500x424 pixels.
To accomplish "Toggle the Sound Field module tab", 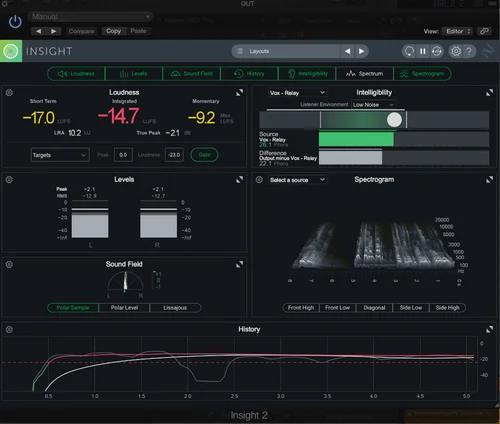I will 192,74.
